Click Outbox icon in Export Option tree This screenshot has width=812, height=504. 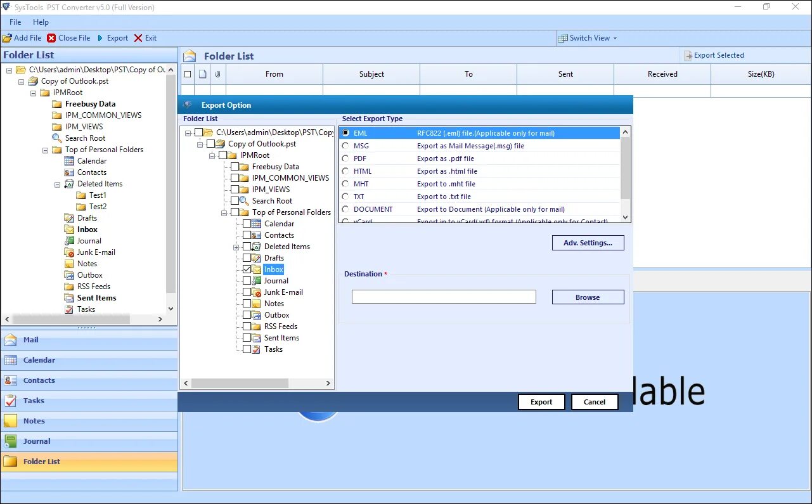click(x=256, y=315)
